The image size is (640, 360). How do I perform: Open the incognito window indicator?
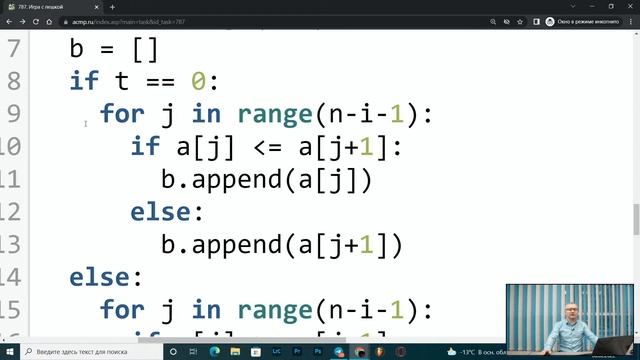click(x=583, y=22)
